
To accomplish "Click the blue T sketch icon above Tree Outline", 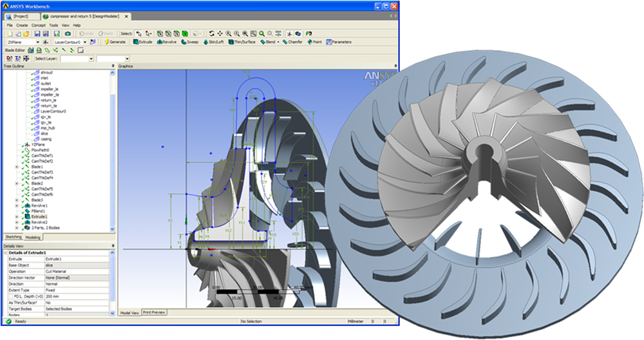I will [17, 59].
